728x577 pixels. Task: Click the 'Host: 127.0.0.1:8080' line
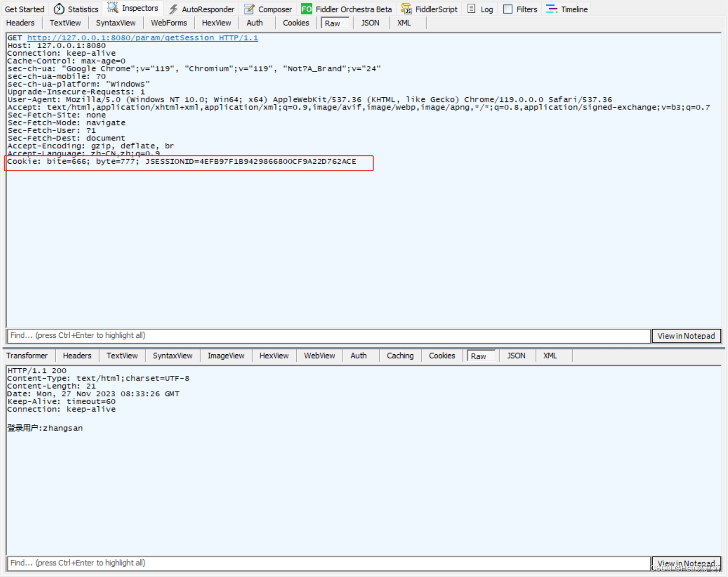click(56, 45)
